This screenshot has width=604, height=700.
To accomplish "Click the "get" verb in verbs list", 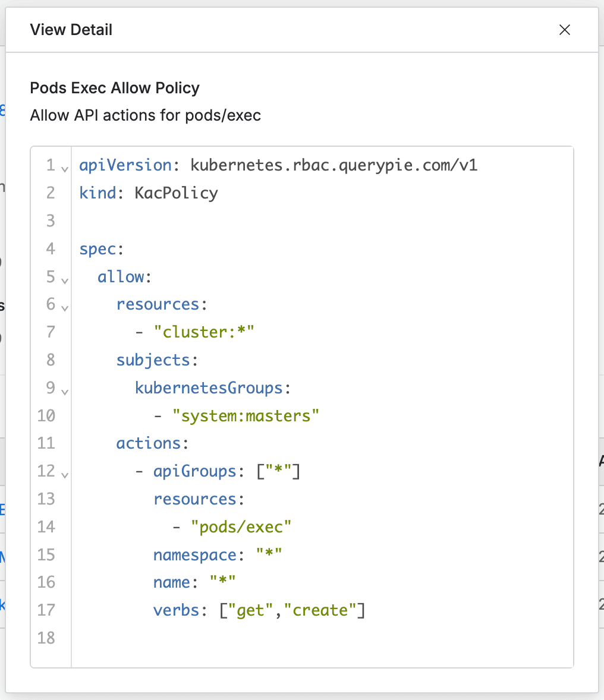I will (x=250, y=610).
